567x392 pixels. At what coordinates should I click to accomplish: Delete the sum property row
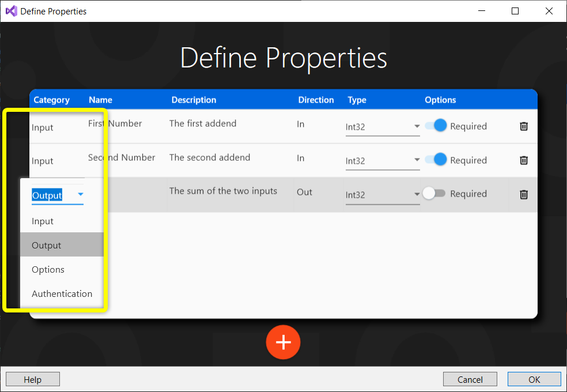523,194
